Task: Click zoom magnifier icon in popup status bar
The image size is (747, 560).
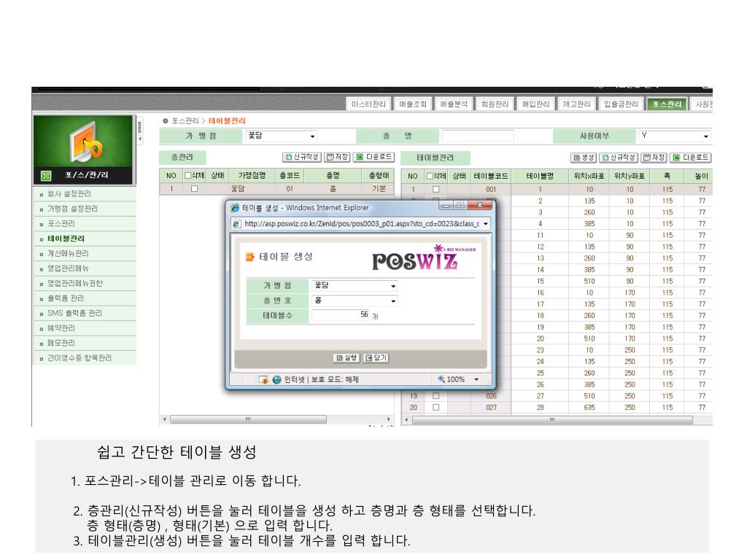Action: (441, 379)
